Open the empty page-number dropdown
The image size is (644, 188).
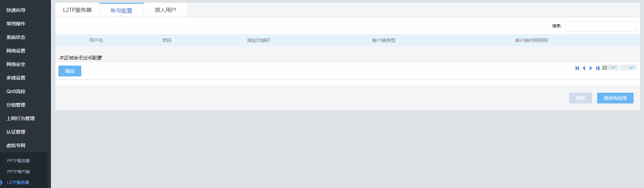[x=628, y=68]
